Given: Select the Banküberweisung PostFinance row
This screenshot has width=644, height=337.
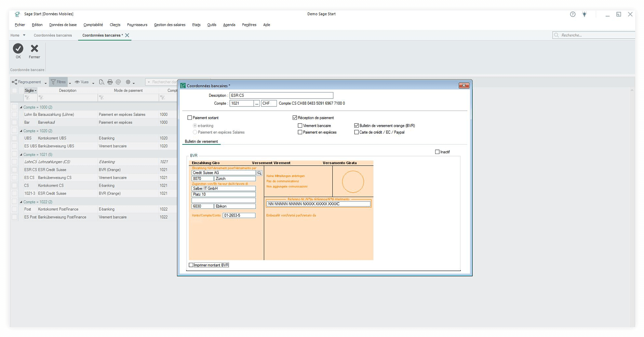Looking at the screenshot, I should coord(94,217).
